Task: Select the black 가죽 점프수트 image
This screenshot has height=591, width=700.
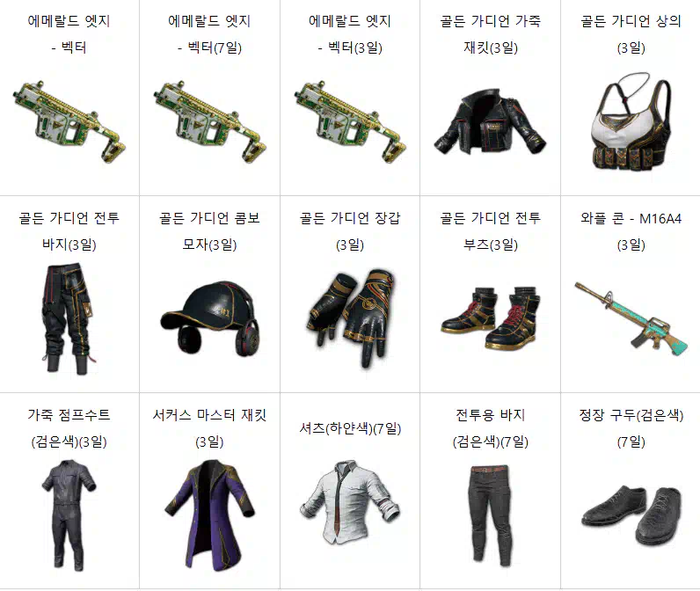Action: coord(69,516)
